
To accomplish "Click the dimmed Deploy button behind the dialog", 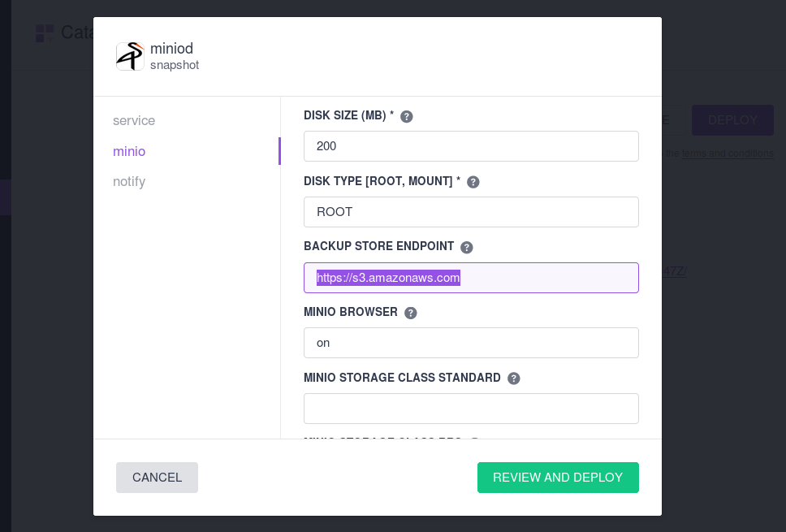I will [x=733, y=120].
